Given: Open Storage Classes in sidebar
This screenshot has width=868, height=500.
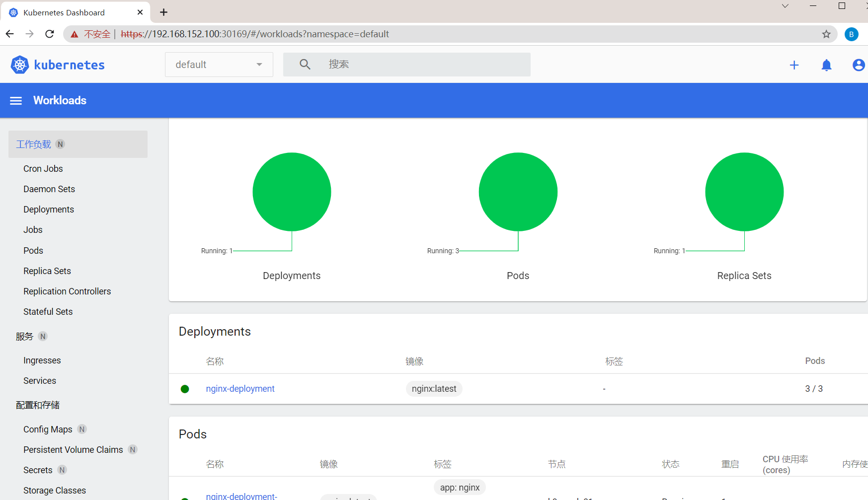Looking at the screenshot, I should [x=55, y=491].
